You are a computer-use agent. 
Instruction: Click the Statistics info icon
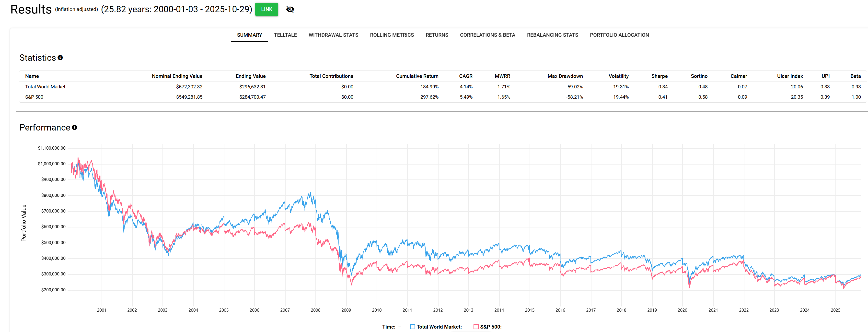click(60, 58)
